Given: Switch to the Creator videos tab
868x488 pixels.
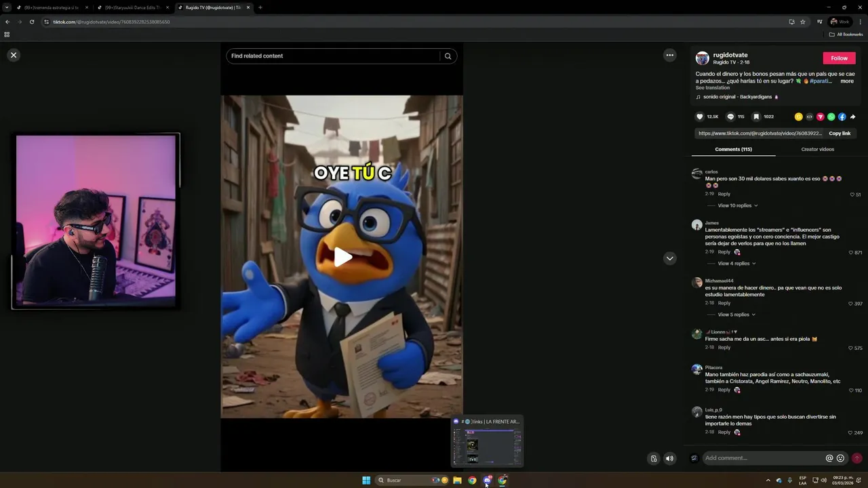Looking at the screenshot, I should click(x=817, y=149).
